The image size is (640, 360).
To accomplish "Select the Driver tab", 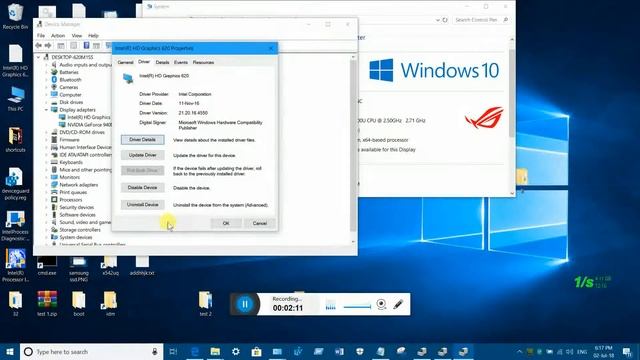I will point(144,62).
